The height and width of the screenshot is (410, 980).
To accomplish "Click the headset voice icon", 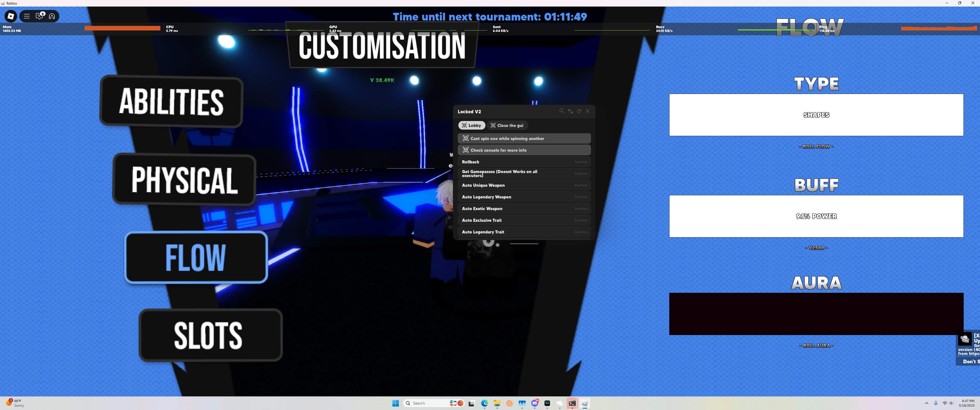I will [52, 16].
